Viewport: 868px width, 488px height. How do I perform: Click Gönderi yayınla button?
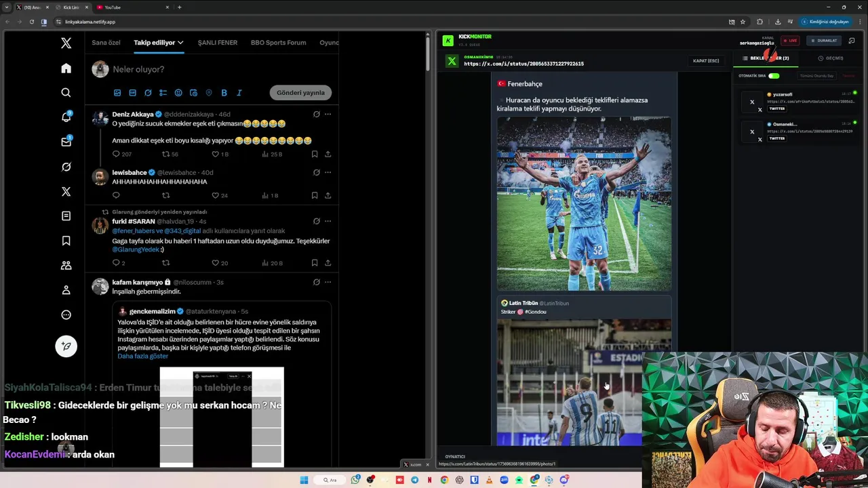click(300, 93)
